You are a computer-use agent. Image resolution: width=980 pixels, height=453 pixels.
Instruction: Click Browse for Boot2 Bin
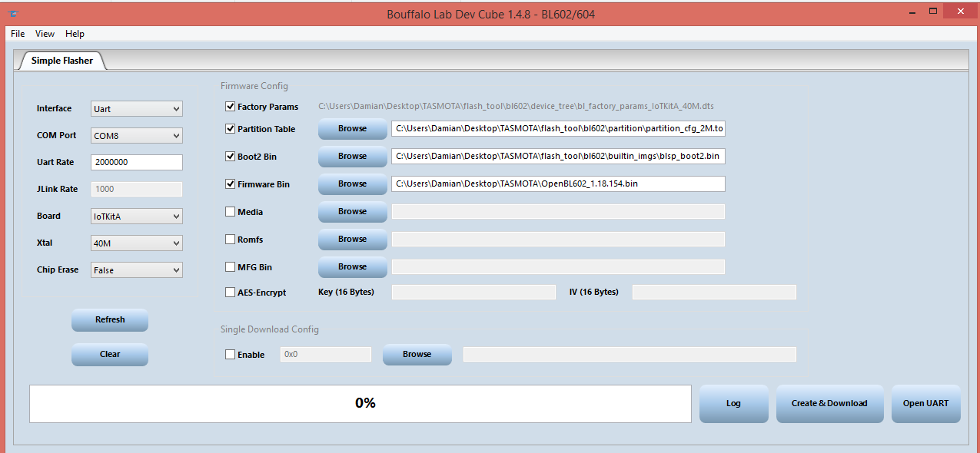coord(352,157)
